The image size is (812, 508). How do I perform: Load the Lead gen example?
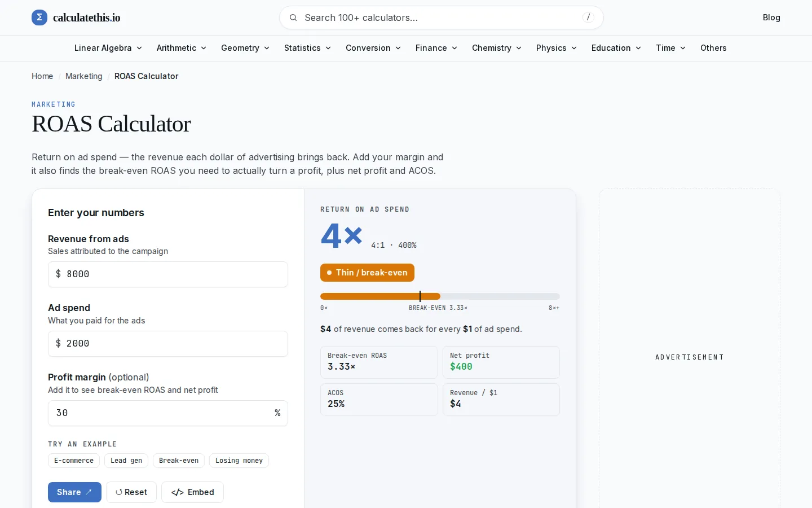click(126, 461)
